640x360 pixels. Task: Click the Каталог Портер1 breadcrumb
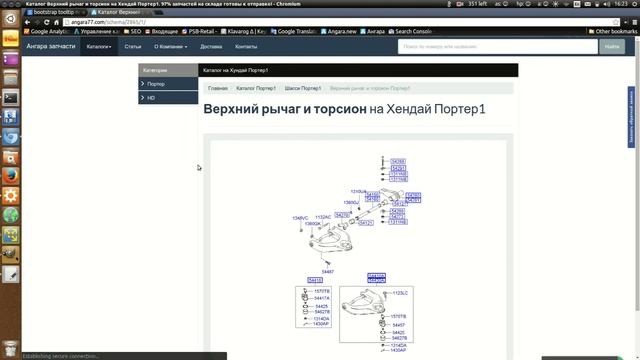(256, 88)
